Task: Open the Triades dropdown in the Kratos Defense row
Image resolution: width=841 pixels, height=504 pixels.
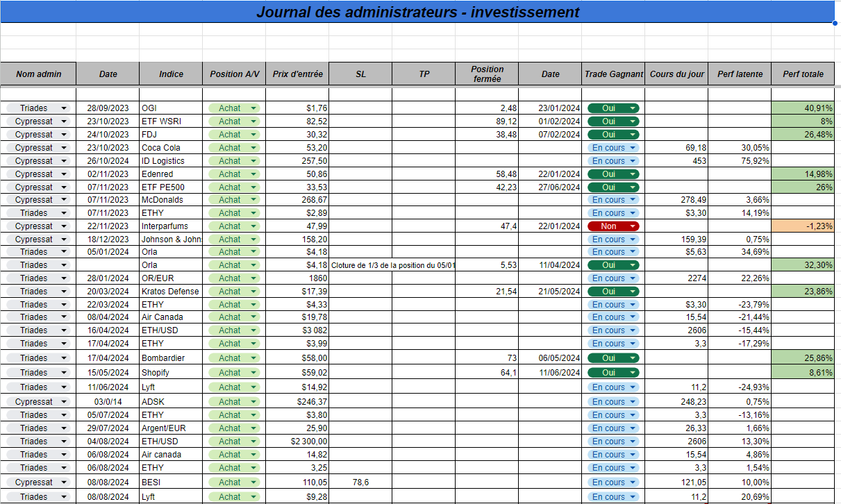Action: 38,292
